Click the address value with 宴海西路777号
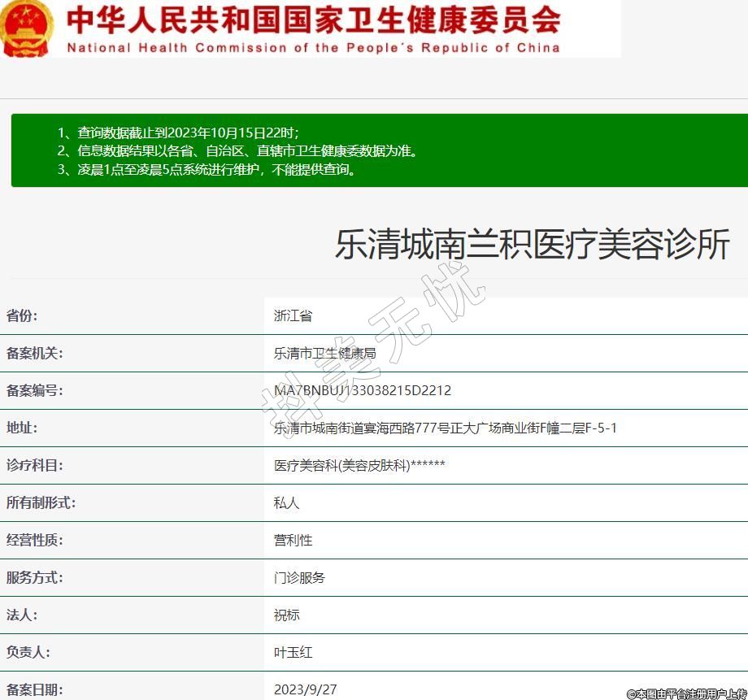Image resolution: width=748 pixels, height=700 pixels. (x=446, y=428)
